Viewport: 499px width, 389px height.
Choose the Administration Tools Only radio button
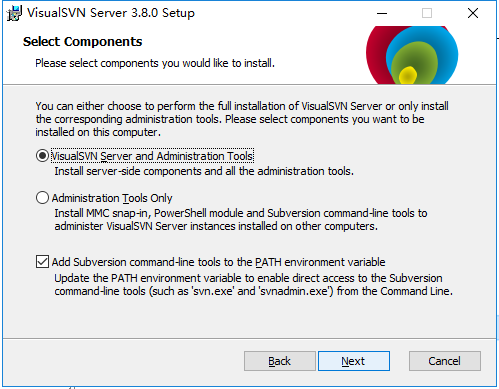tap(42, 198)
